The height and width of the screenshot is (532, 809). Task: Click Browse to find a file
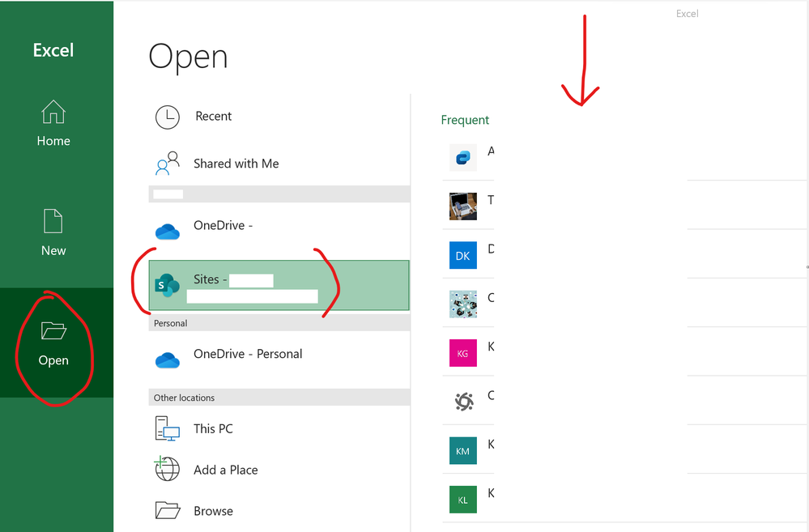(279, 511)
